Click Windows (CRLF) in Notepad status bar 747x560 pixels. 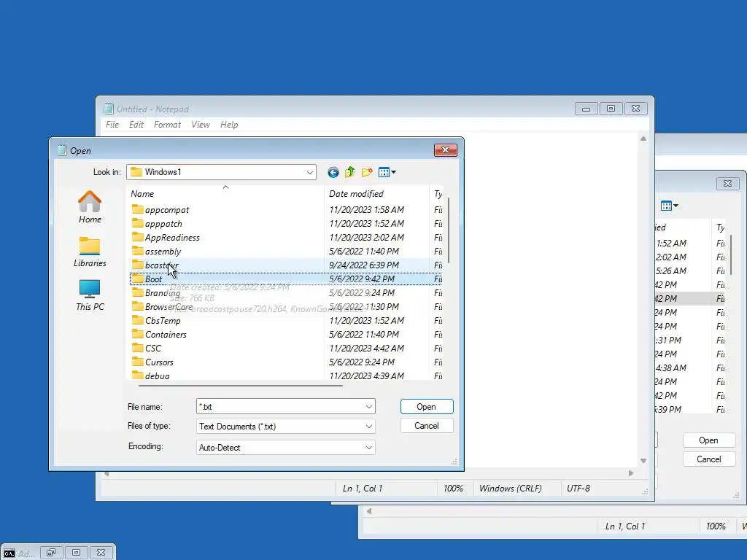(x=510, y=488)
